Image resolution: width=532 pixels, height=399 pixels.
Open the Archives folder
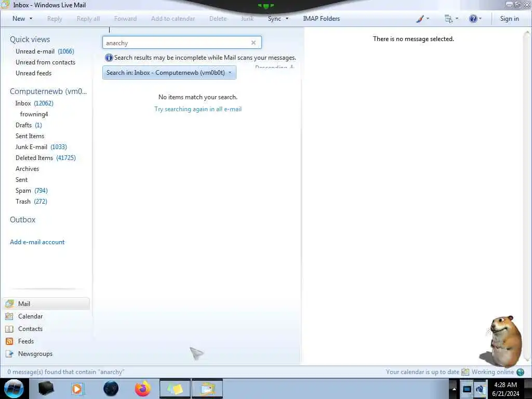pyautogui.click(x=27, y=169)
